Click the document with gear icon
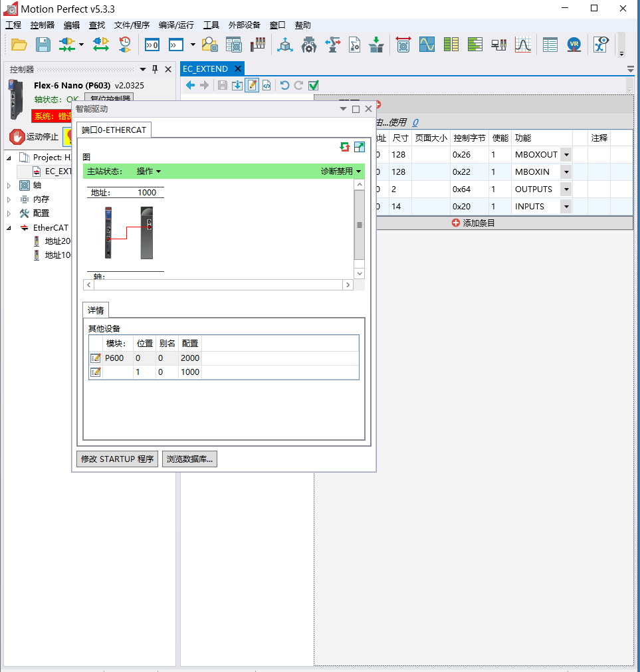640x672 pixels. [355, 45]
